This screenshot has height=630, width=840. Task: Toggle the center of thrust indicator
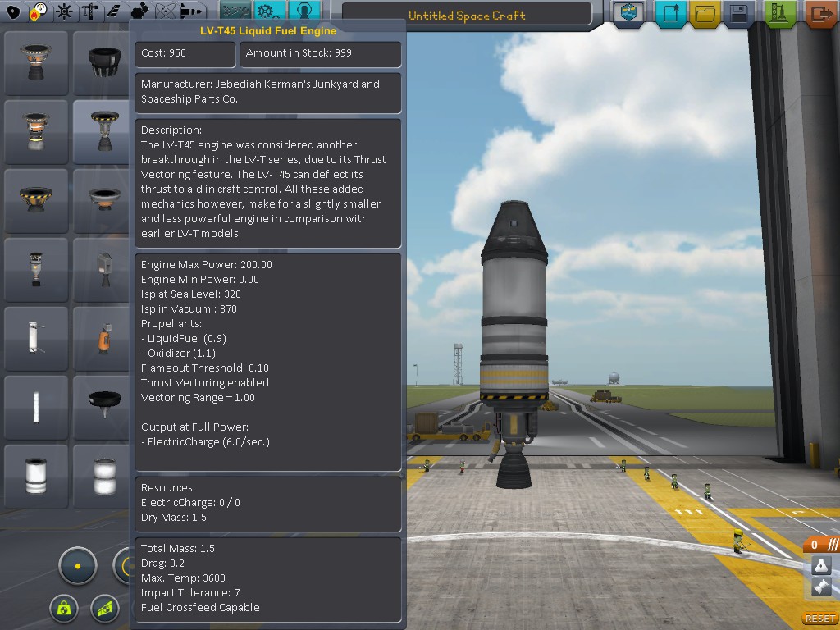[x=105, y=608]
